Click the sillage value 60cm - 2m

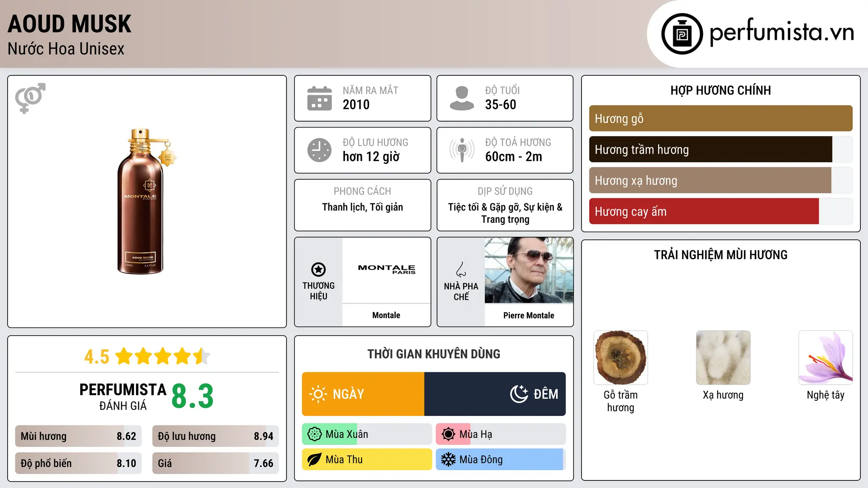[x=514, y=157]
